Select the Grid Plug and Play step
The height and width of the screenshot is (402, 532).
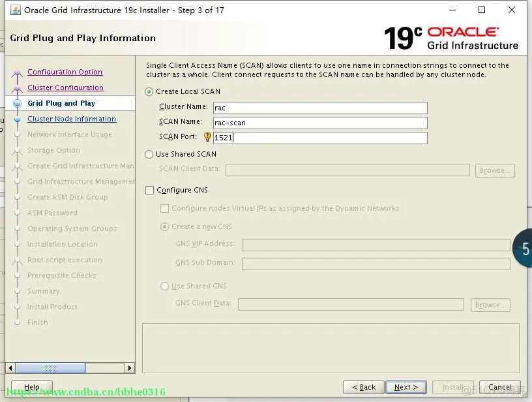[x=61, y=103]
